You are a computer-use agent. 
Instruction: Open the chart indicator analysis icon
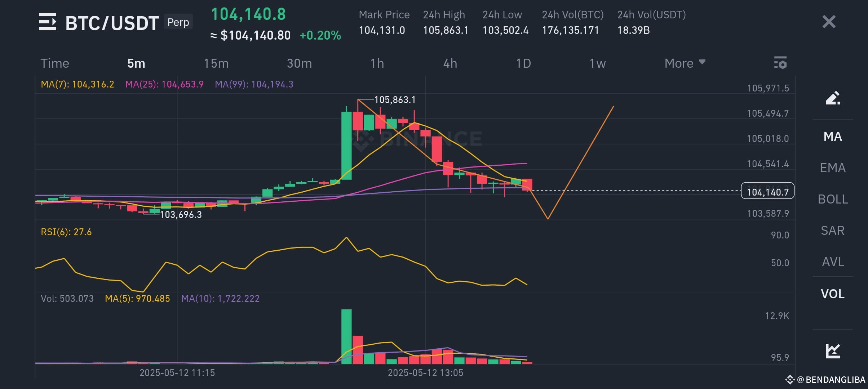833,351
